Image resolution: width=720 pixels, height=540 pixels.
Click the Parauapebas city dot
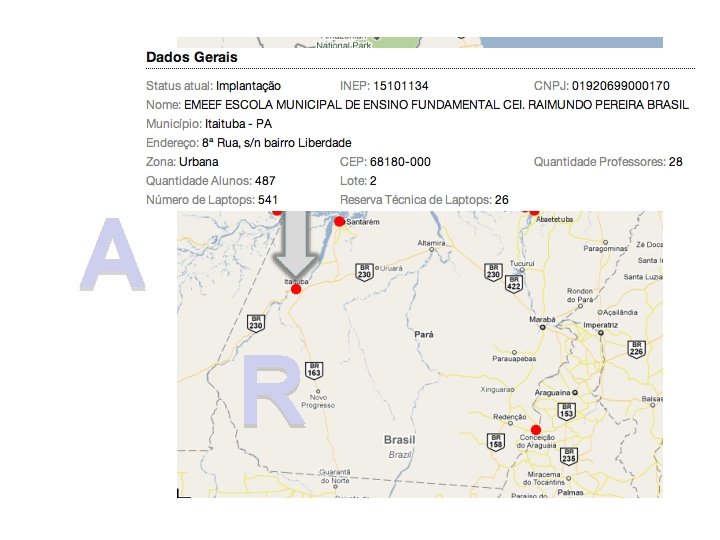(514, 352)
